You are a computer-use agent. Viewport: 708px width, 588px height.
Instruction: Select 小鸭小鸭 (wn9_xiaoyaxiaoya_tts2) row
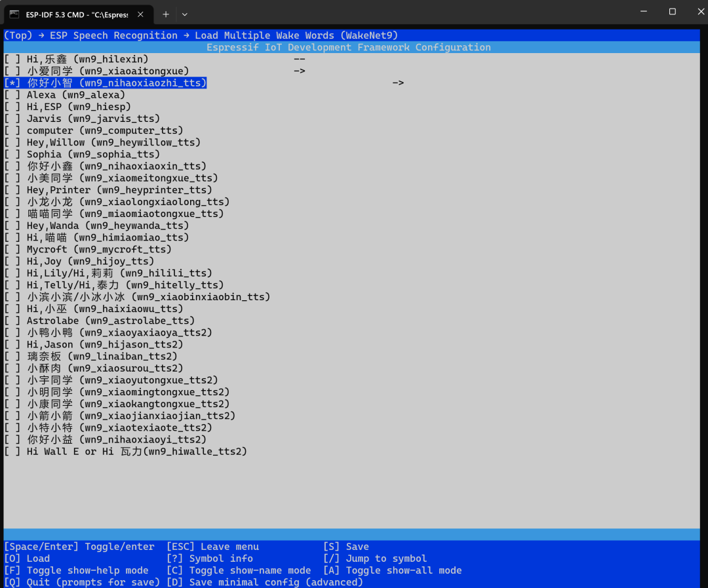(108, 332)
